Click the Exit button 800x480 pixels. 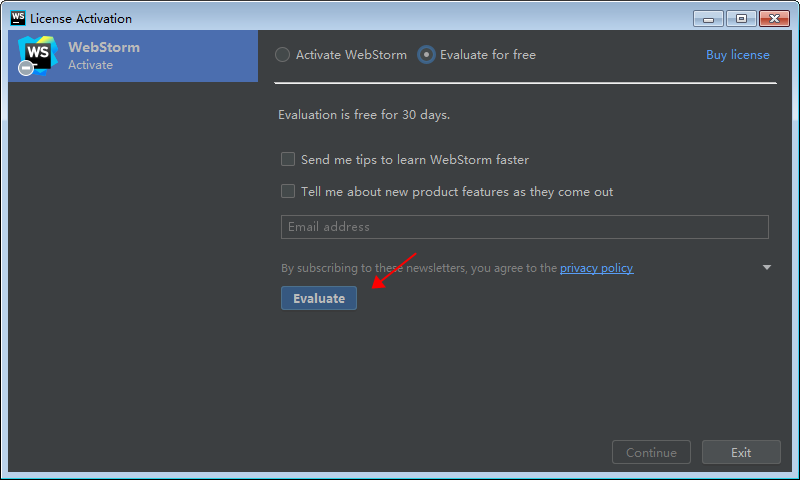click(741, 452)
